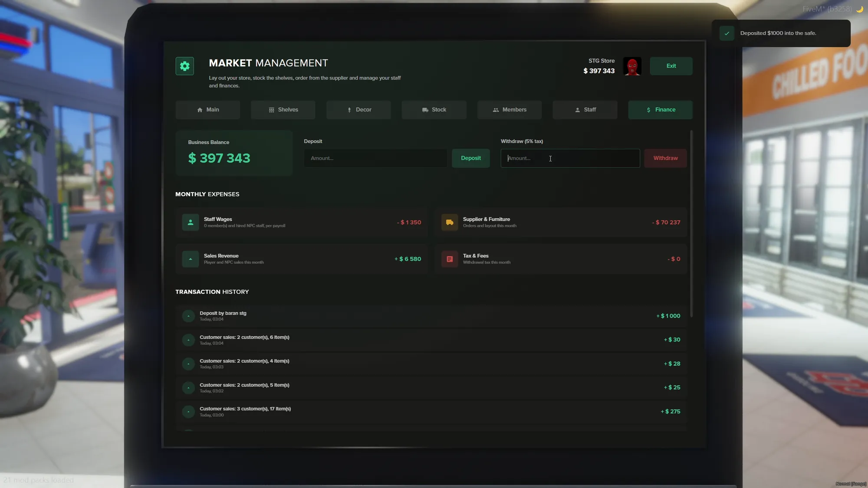Select the Finance tab
The width and height of the screenshot is (868, 488).
[x=661, y=110]
